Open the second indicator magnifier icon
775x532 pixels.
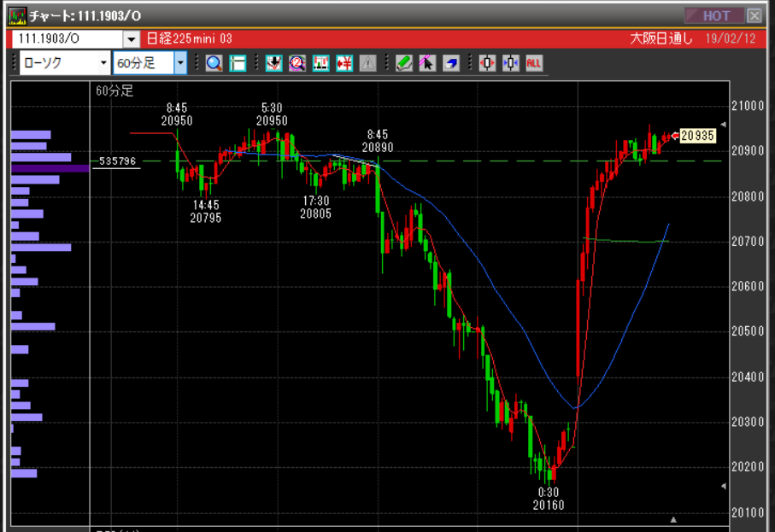(x=297, y=63)
